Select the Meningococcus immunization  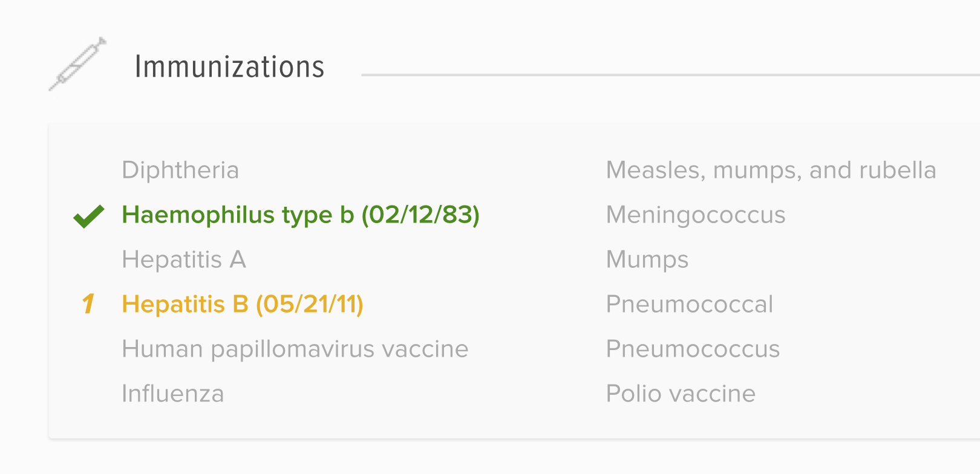click(696, 215)
